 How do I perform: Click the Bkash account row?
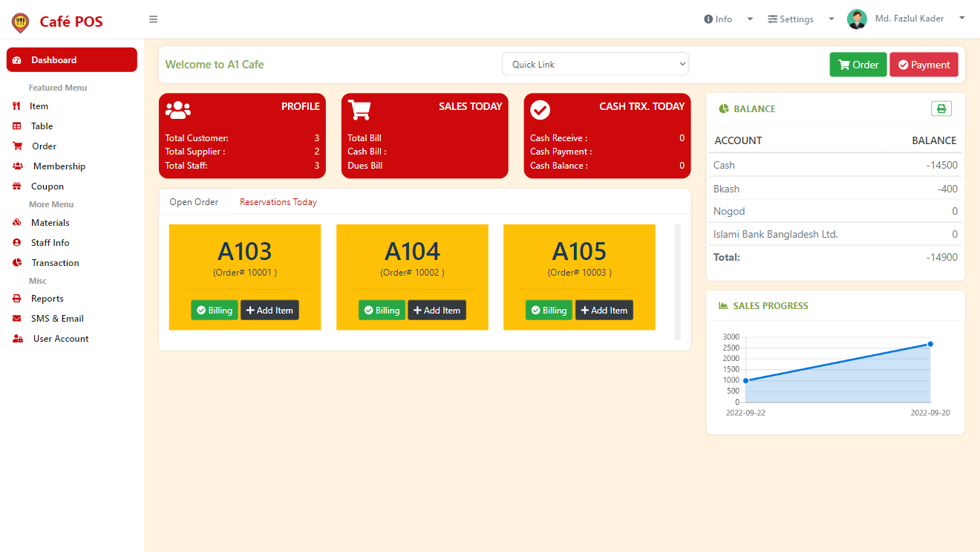coord(835,189)
